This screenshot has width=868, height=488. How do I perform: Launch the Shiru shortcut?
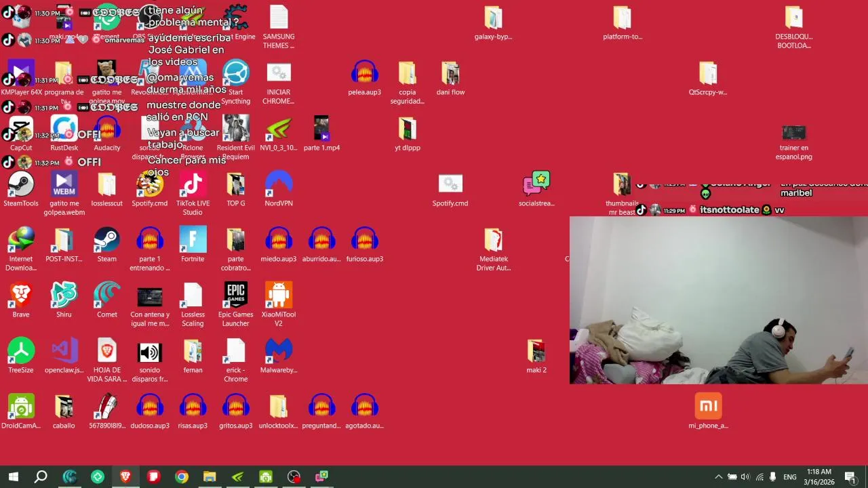64,301
